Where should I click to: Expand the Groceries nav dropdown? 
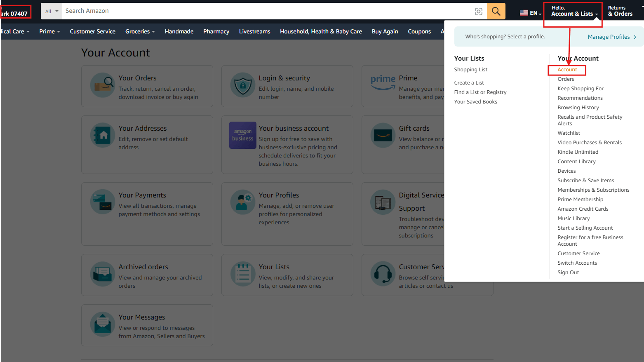tap(140, 31)
